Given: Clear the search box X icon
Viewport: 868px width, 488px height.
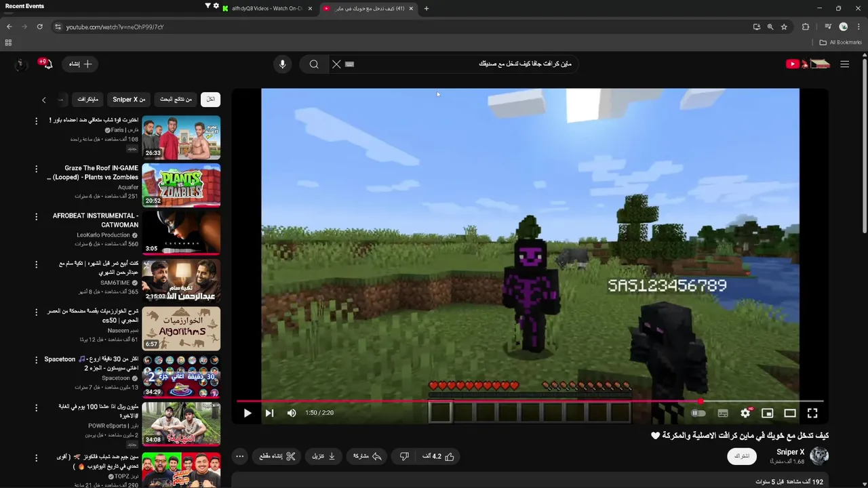Looking at the screenshot, I should [x=336, y=64].
